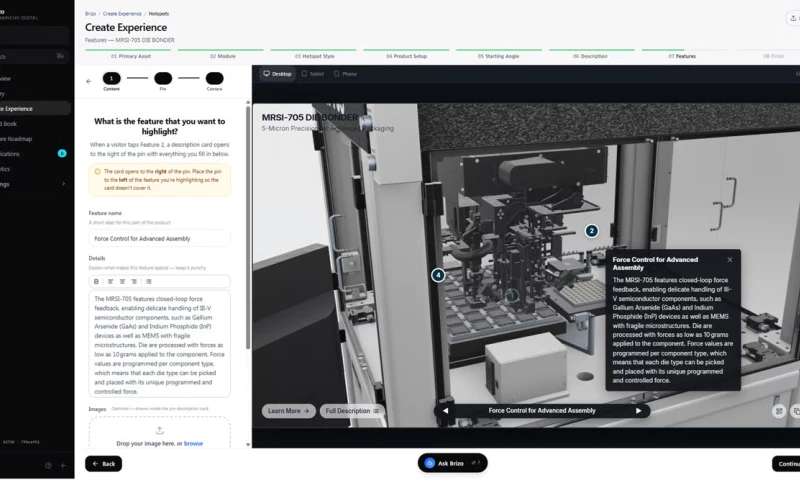This screenshot has width=800, height=480.
Task: Click the faded hotspot pin on the machine
Action: [x=512, y=295]
